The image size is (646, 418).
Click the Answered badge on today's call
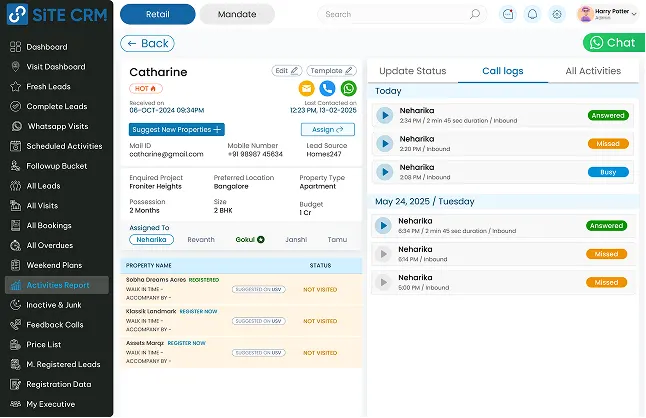(x=608, y=115)
